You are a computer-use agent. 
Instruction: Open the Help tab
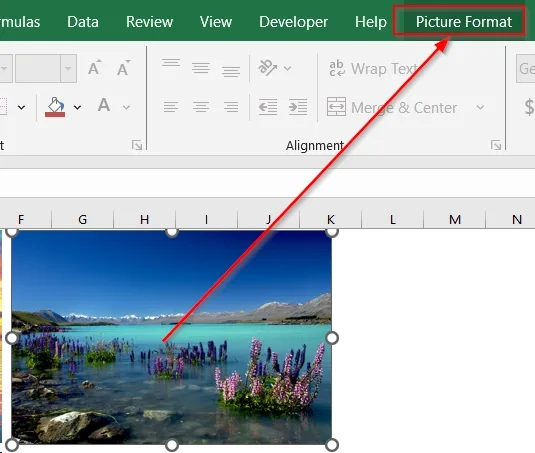(371, 22)
